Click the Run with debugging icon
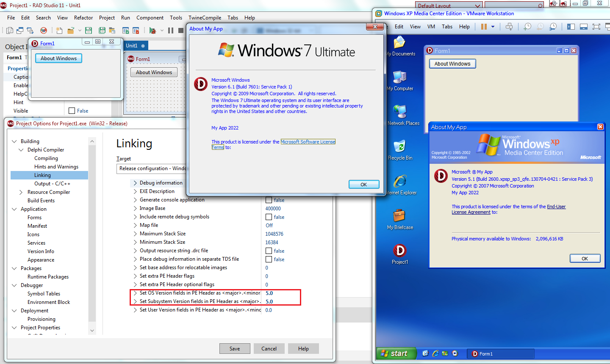The image size is (610, 364). pyautogui.click(x=152, y=30)
